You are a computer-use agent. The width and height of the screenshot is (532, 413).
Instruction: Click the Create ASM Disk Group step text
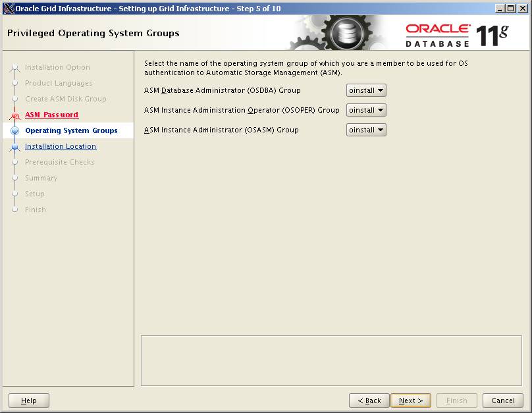coord(66,99)
